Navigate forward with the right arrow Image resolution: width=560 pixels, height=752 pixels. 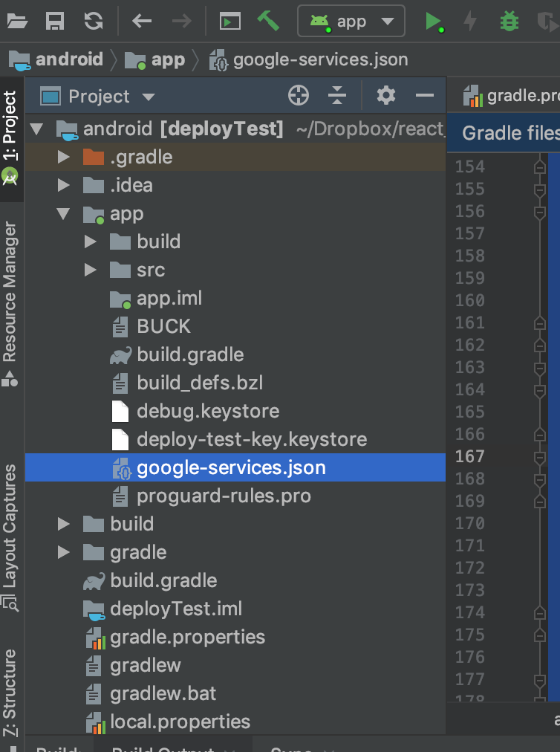181,21
